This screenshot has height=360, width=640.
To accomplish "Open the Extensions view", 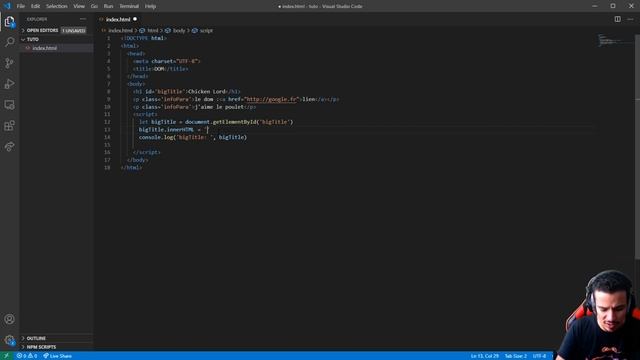I will coord(9,125).
